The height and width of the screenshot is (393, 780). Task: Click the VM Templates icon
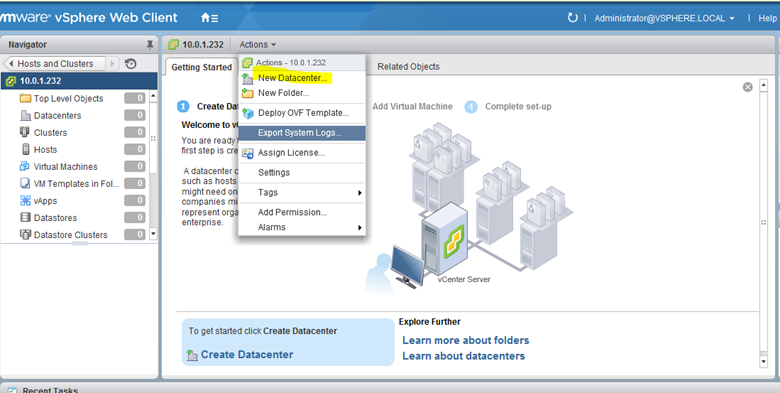pos(25,184)
